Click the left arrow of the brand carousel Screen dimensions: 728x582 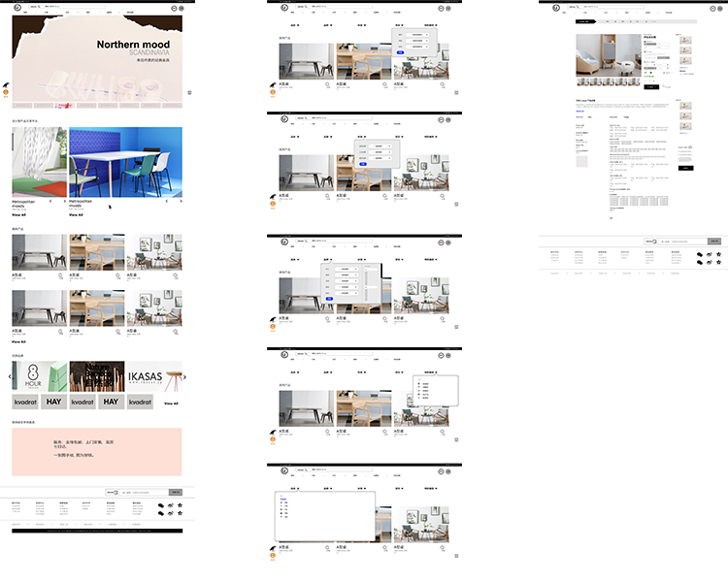point(9,376)
